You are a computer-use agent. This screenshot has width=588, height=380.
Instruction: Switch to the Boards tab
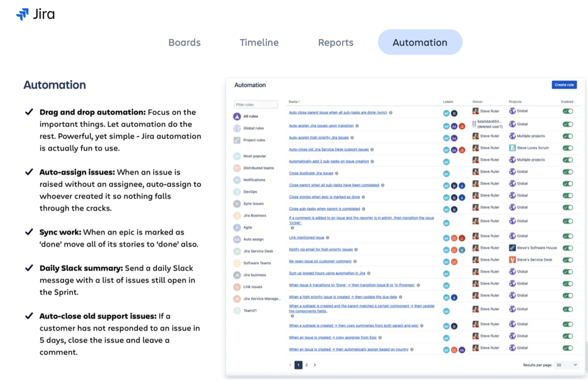pos(184,42)
